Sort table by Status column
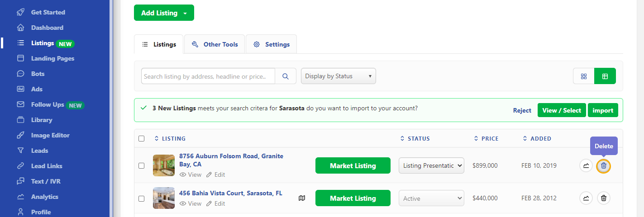This screenshot has width=644, height=217. [x=415, y=138]
